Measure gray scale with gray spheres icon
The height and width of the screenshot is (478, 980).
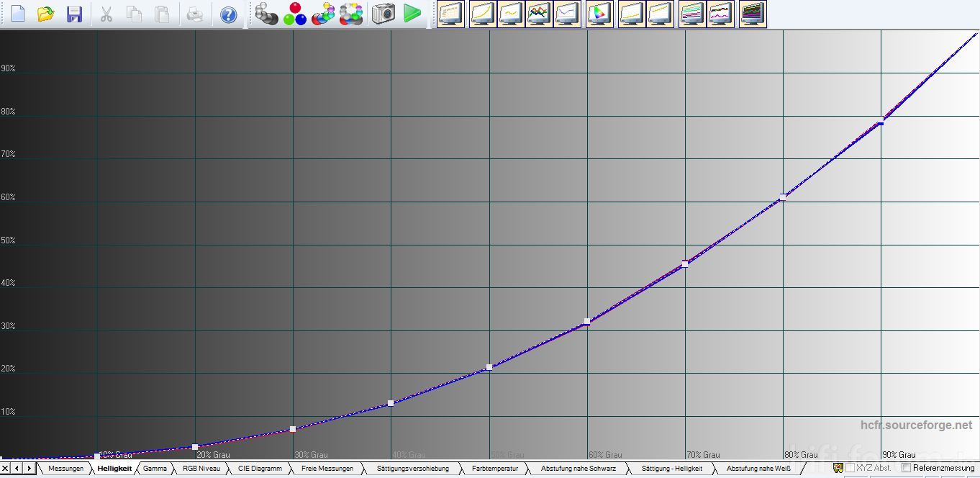click(x=266, y=14)
